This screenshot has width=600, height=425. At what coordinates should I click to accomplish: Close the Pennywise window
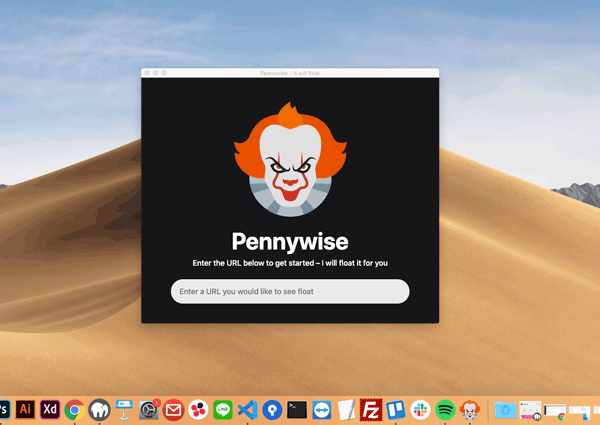(147, 73)
